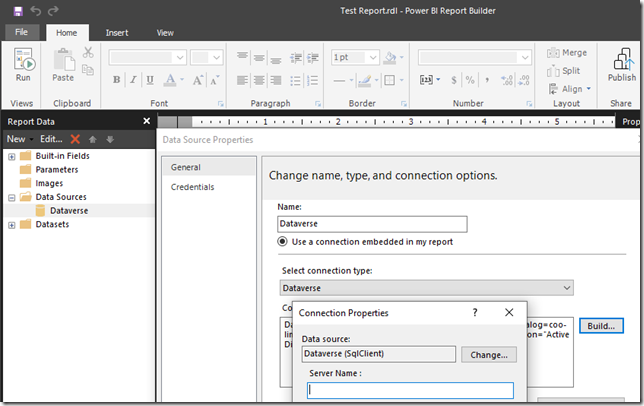Click the Cut scissors icon
The height and width of the screenshot is (406, 644).
[x=88, y=53]
